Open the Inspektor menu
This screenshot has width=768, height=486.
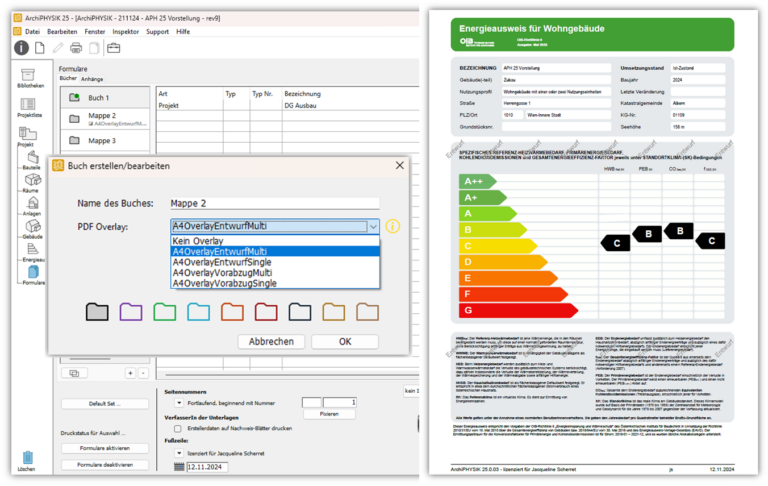tap(125, 31)
